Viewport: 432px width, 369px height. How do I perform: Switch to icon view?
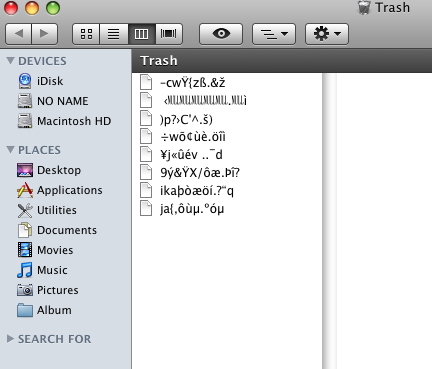pyautogui.click(x=86, y=34)
